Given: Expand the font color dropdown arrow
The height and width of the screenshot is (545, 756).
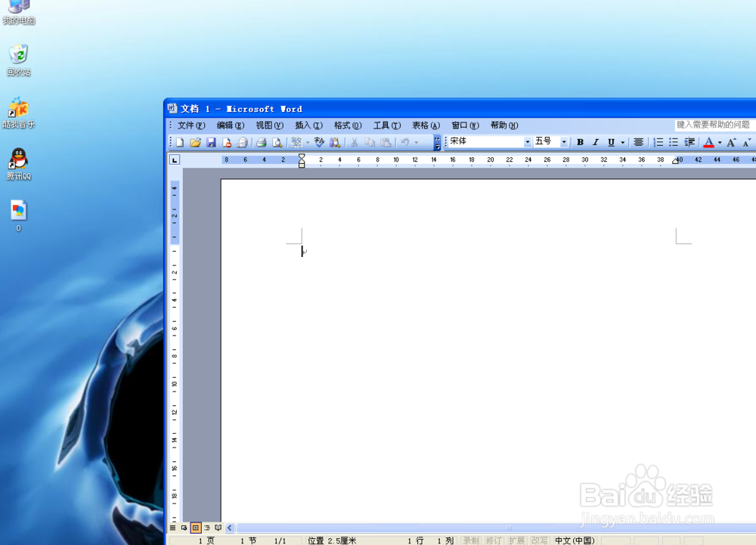Looking at the screenshot, I should [720, 142].
